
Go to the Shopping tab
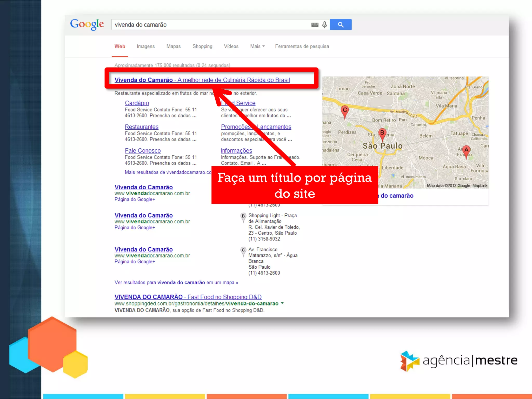202,46
